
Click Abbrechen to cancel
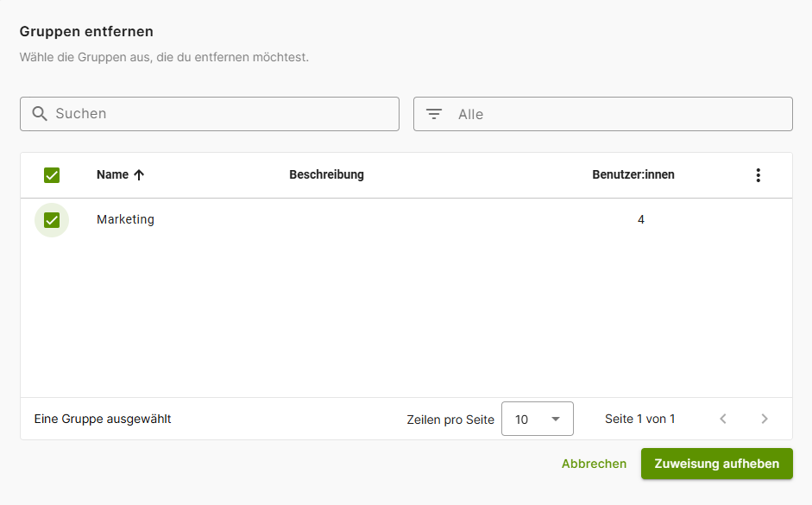pos(594,464)
